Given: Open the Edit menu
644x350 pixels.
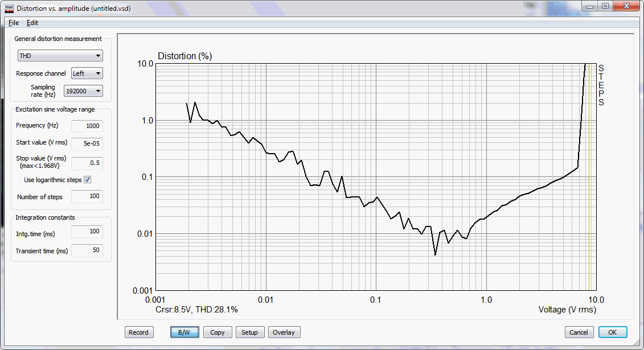Looking at the screenshot, I should 32,23.
